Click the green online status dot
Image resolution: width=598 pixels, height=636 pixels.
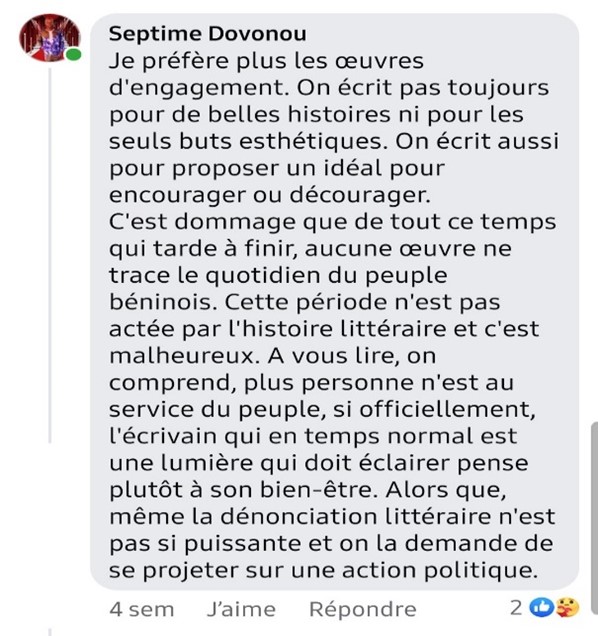[73, 54]
